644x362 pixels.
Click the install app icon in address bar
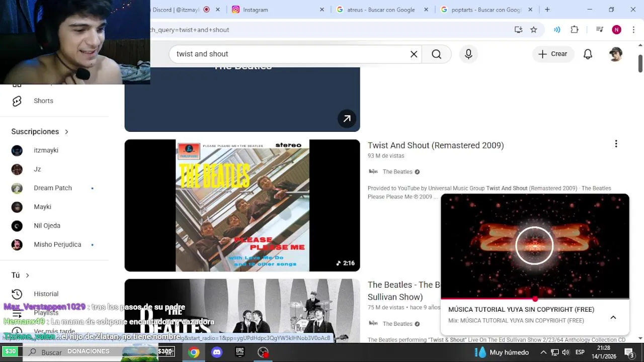click(x=518, y=30)
